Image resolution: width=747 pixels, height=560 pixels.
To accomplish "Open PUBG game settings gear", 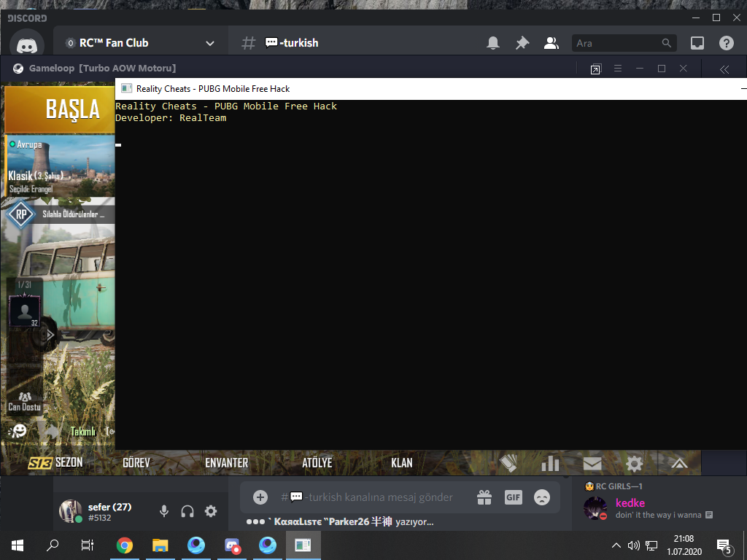I will click(634, 463).
